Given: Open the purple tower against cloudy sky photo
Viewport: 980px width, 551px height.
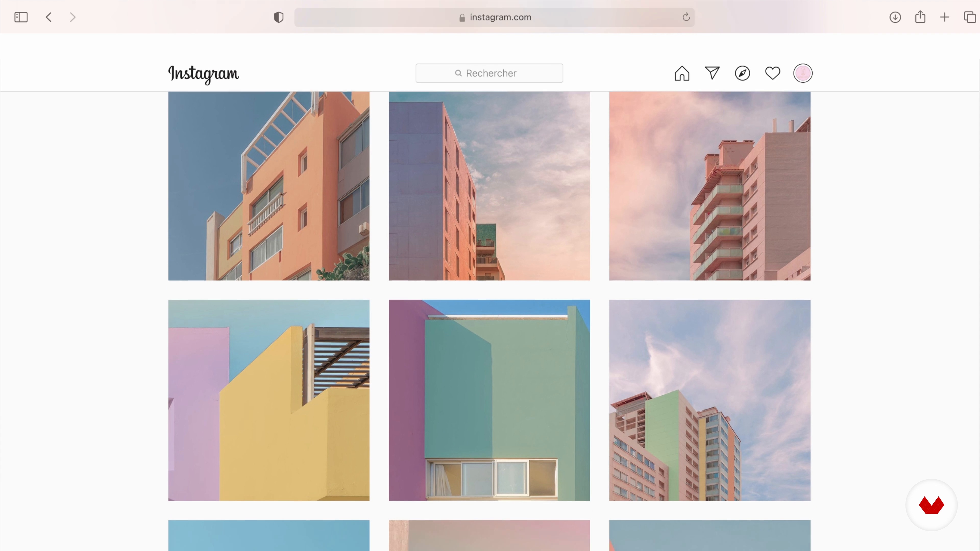Looking at the screenshot, I should tap(489, 186).
